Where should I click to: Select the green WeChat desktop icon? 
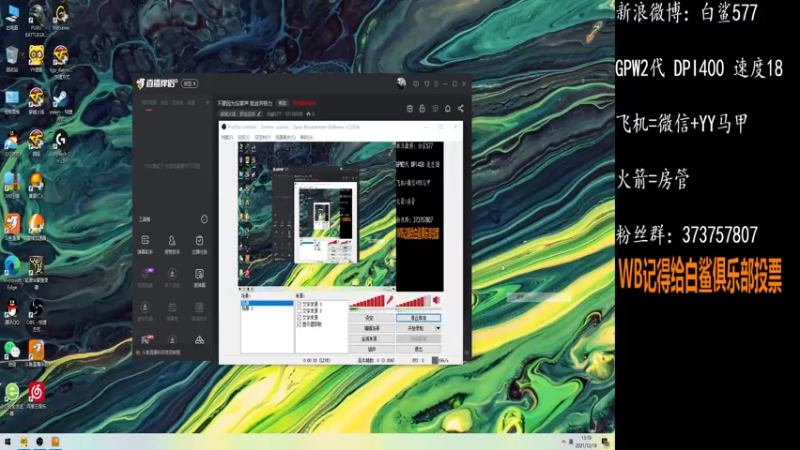(12, 353)
